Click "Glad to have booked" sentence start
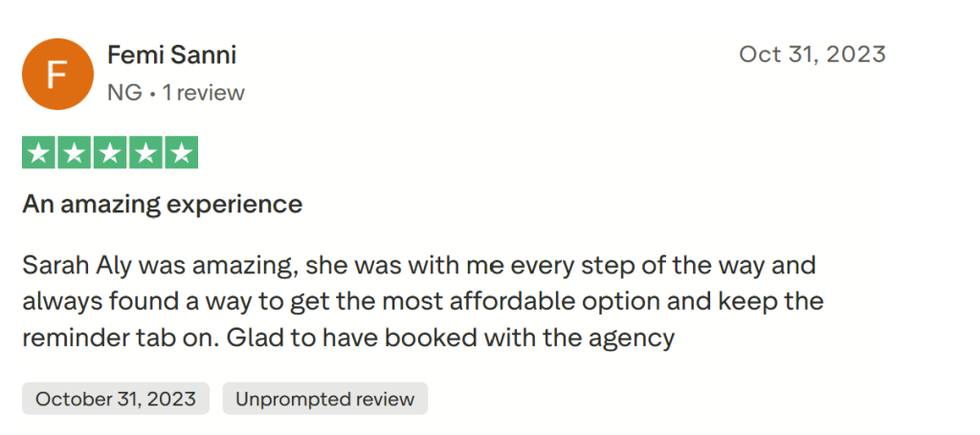The width and height of the screenshot is (980, 435). point(322,337)
